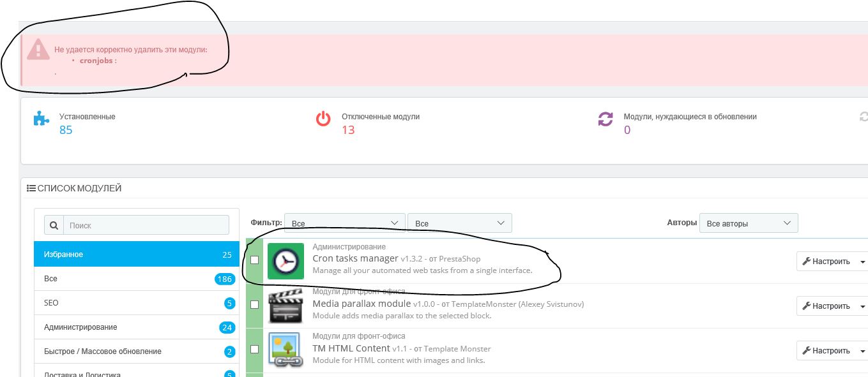Click the list icon beside СПИСОК МОДУЛЕЙ

(x=31, y=188)
